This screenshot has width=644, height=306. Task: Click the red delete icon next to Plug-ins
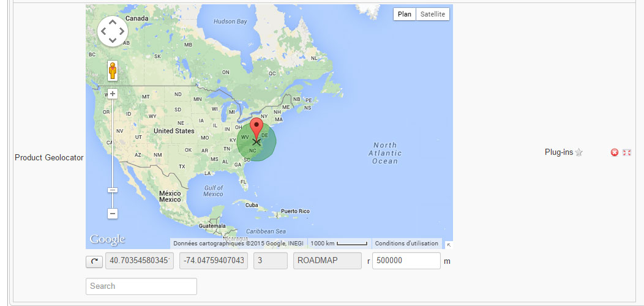point(615,152)
